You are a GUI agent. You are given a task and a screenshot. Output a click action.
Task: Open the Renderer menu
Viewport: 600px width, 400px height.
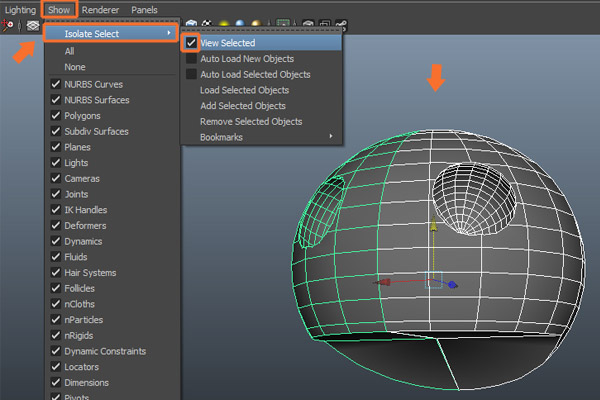[100, 9]
